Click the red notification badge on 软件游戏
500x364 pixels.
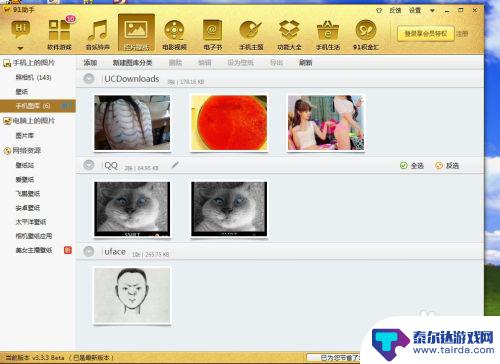pos(70,19)
